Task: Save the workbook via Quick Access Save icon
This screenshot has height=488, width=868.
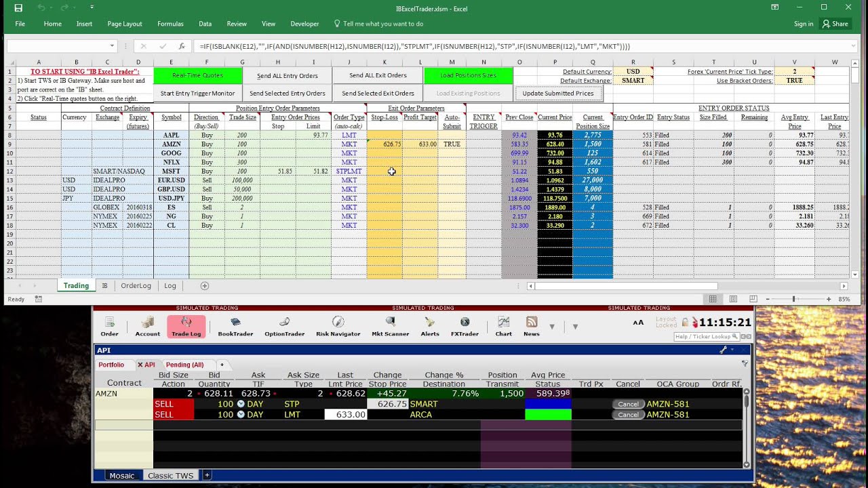Action: pyautogui.click(x=18, y=8)
